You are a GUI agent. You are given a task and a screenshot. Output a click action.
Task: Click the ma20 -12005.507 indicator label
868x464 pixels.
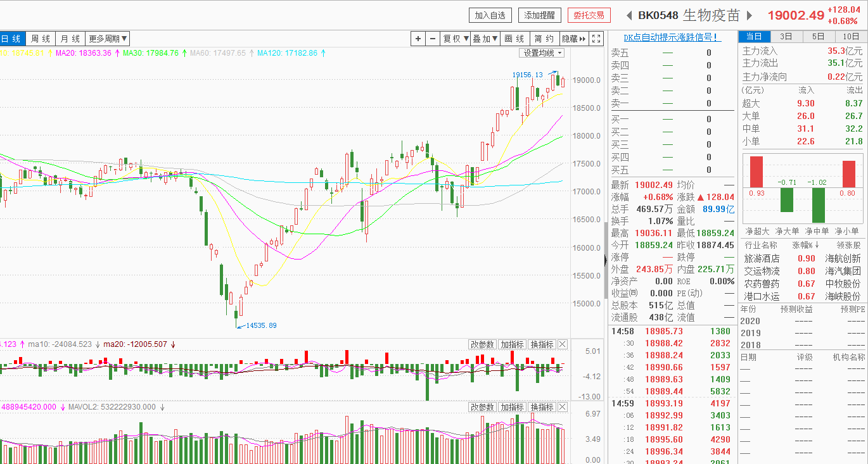(x=135, y=344)
